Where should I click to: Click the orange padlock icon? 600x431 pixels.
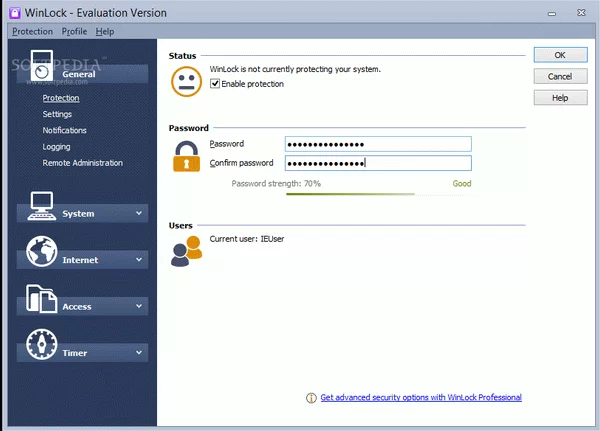[x=186, y=155]
